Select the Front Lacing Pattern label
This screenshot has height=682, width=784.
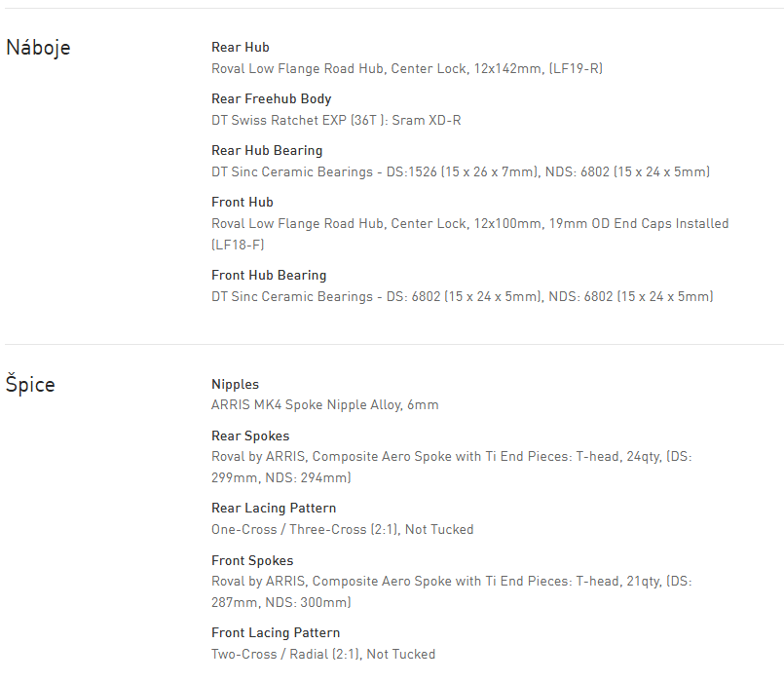[x=276, y=632]
